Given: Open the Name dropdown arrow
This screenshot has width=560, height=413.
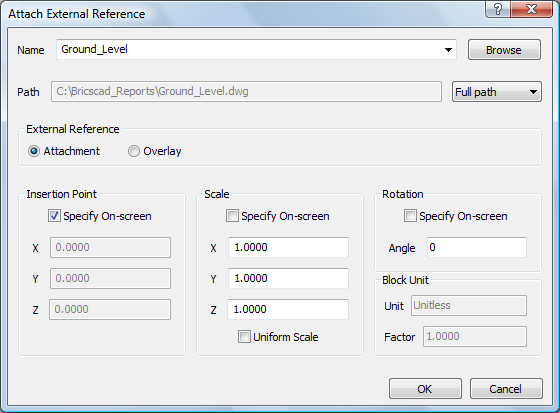Looking at the screenshot, I should click(x=448, y=50).
